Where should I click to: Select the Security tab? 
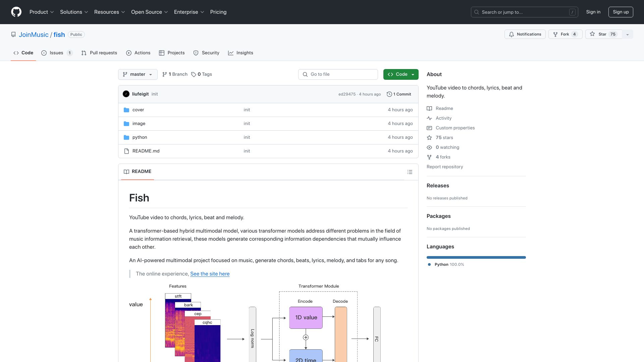(206, 53)
